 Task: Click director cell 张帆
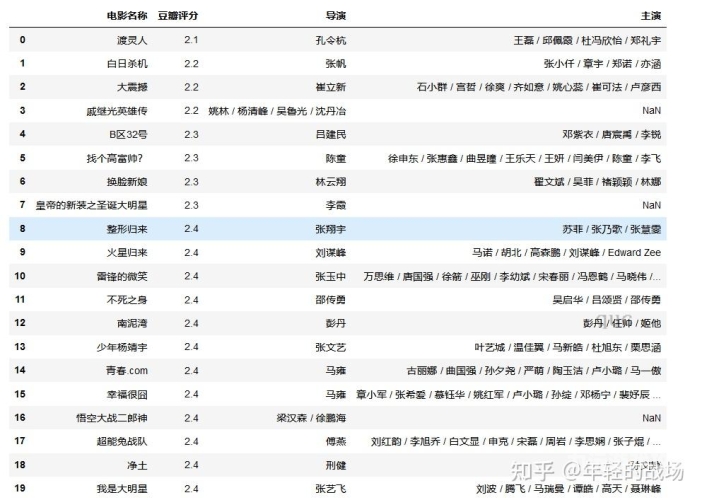coord(336,64)
